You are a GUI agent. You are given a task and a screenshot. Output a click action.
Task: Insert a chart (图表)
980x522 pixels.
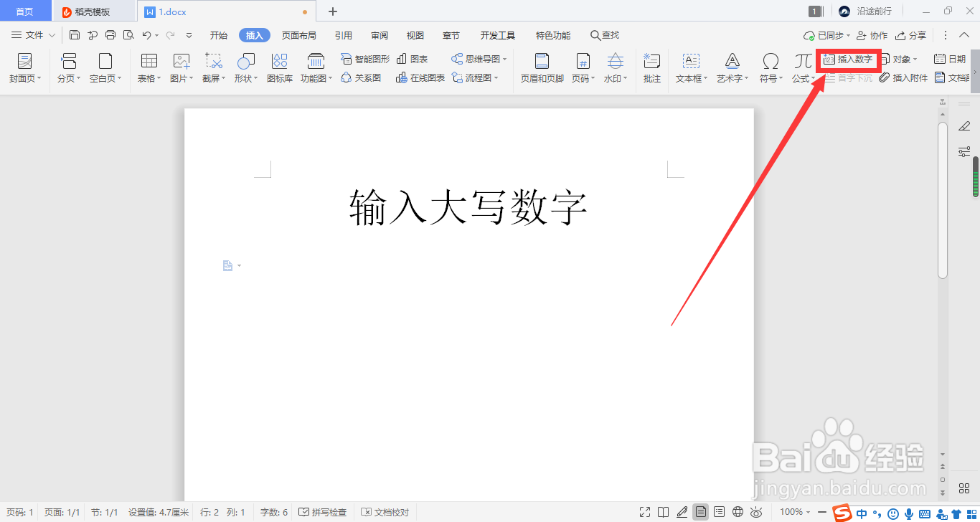[415, 58]
